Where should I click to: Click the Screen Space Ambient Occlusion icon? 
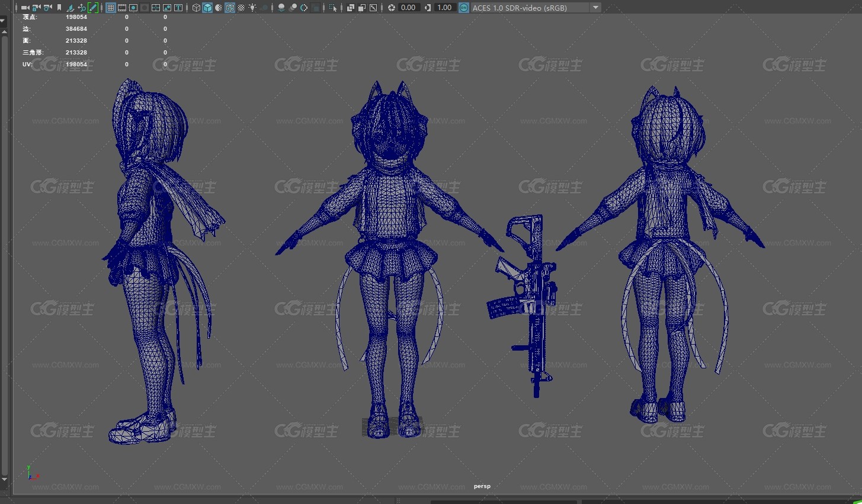tap(281, 8)
